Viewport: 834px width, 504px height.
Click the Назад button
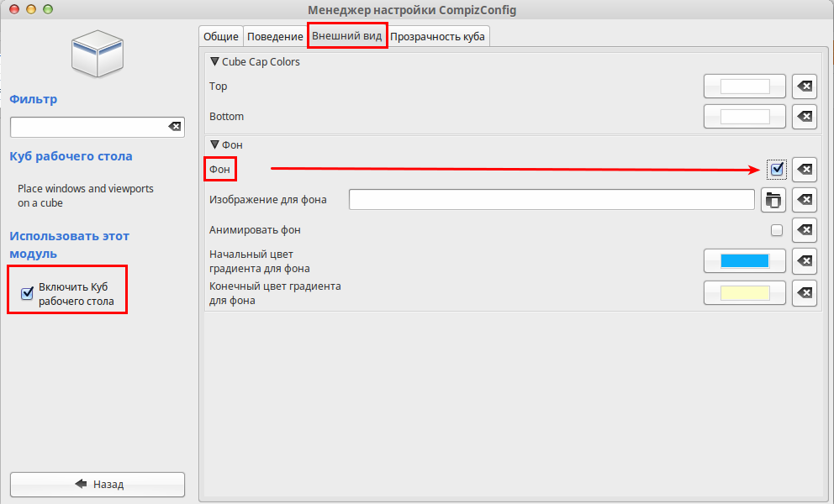98,485
